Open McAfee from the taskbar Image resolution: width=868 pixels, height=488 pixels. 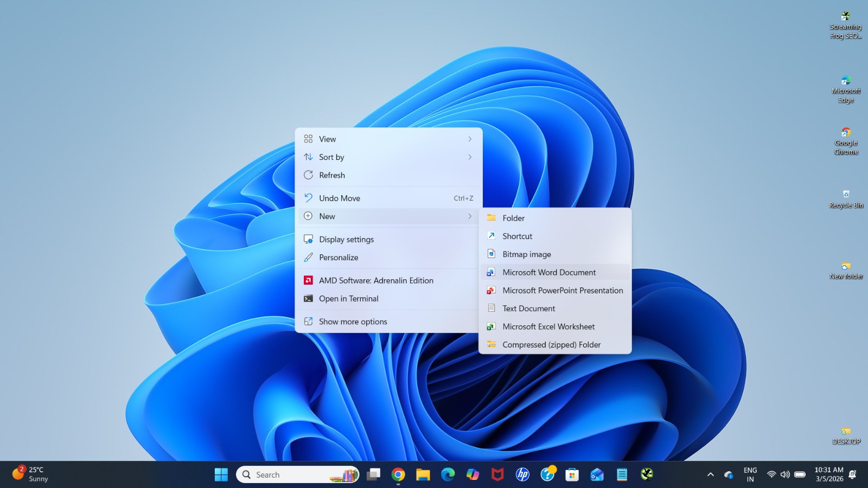pyautogui.click(x=497, y=475)
